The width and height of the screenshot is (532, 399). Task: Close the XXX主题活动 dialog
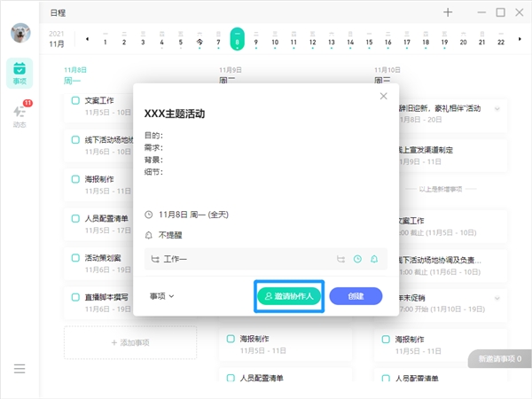[383, 96]
